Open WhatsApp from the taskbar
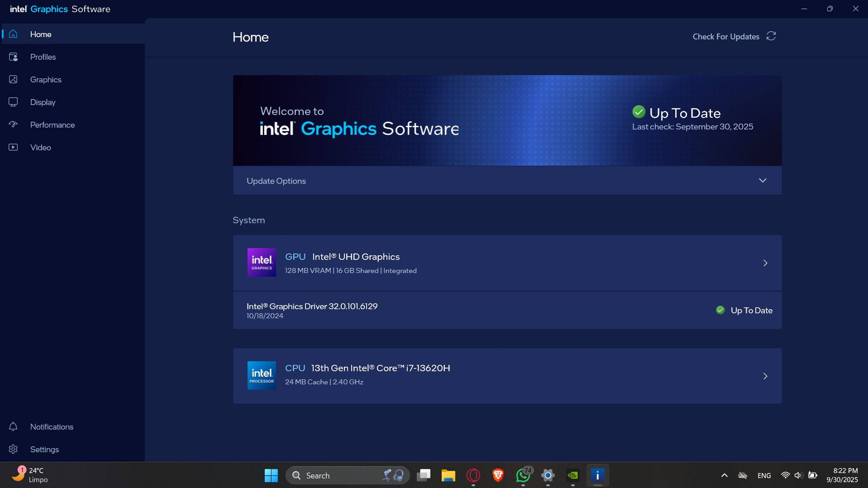The width and height of the screenshot is (868, 488). pos(523,475)
